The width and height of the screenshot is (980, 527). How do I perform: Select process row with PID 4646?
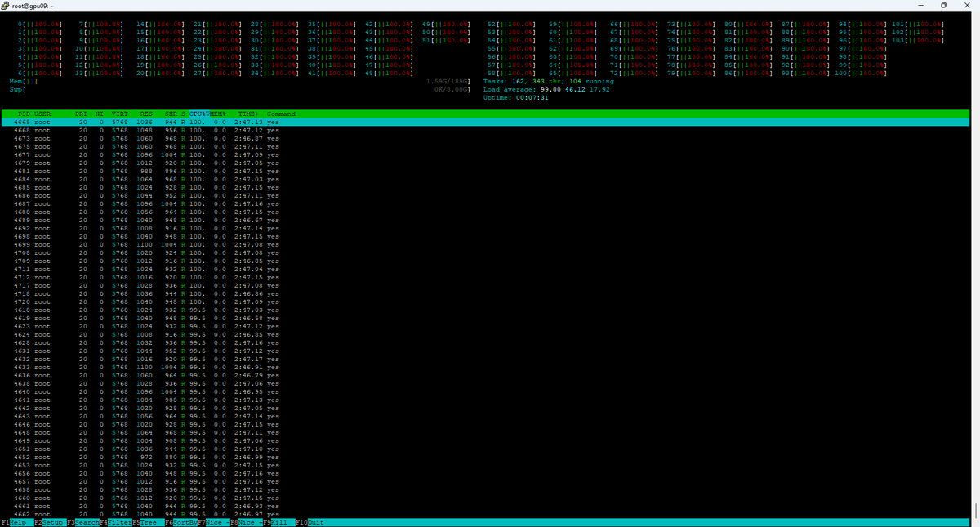coord(485,425)
